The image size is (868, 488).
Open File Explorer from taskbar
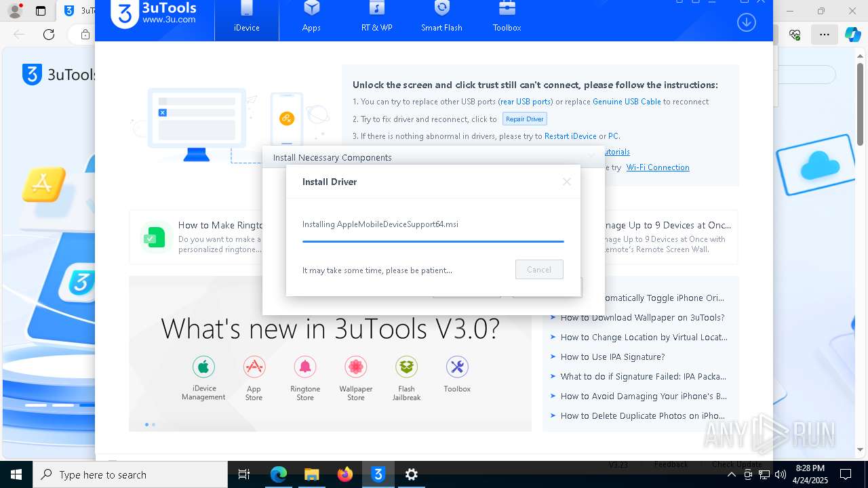pos(312,474)
